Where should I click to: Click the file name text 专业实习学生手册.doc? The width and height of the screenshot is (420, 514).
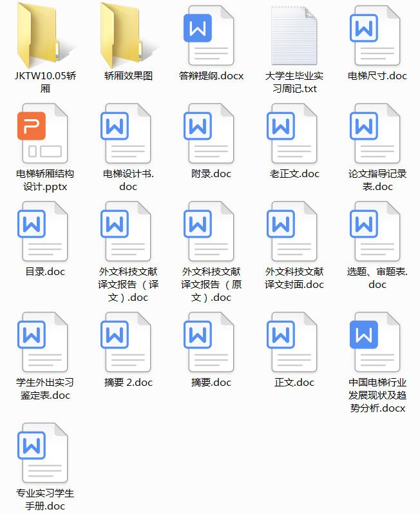point(45,500)
